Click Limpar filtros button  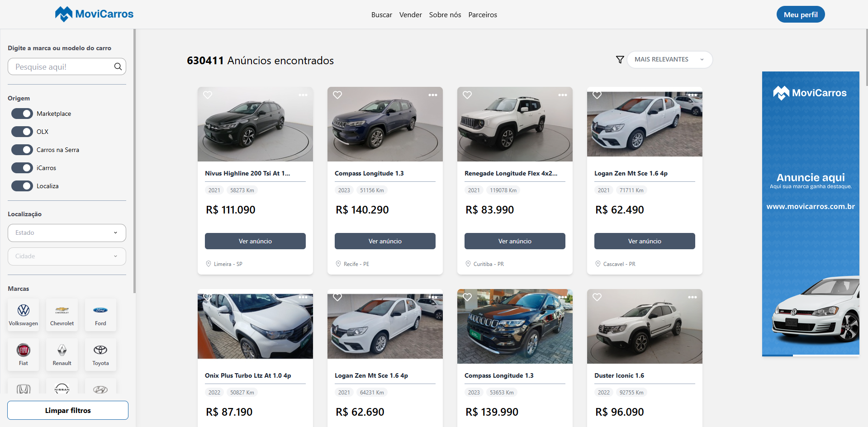pyautogui.click(x=68, y=410)
